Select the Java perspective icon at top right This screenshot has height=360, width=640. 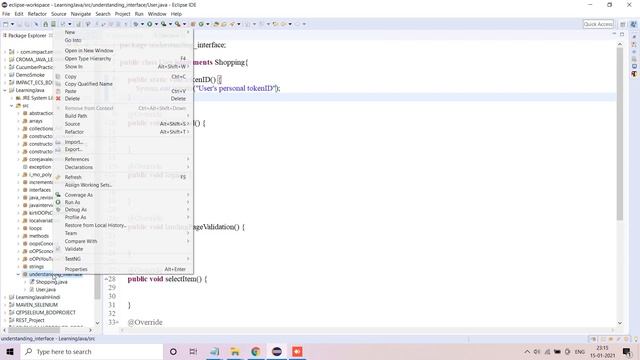click(x=633, y=24)
